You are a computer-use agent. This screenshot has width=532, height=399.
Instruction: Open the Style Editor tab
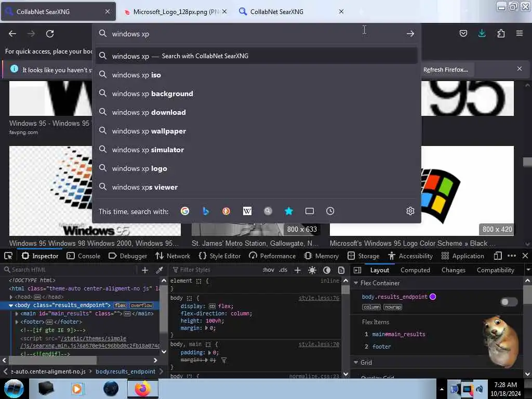click(x=220, y=256)
